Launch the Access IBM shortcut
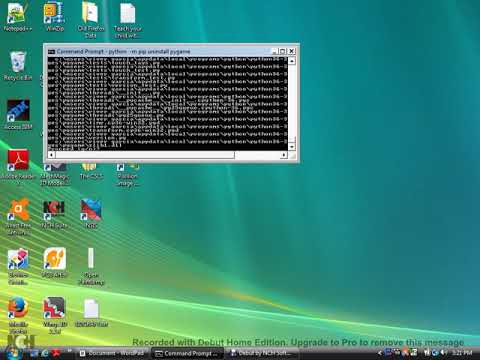The width and height of the screenshot is (480, 360). [17, 114]
